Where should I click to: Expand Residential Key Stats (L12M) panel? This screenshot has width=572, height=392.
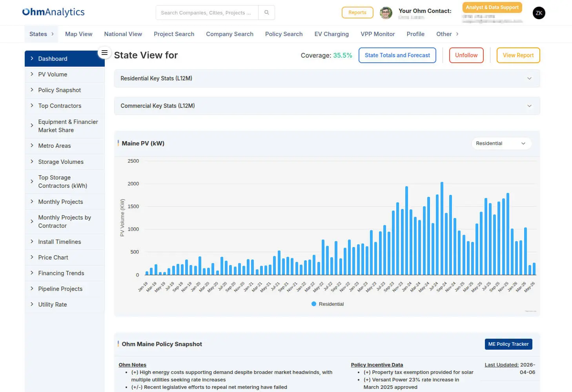click(x=327, y=78)
